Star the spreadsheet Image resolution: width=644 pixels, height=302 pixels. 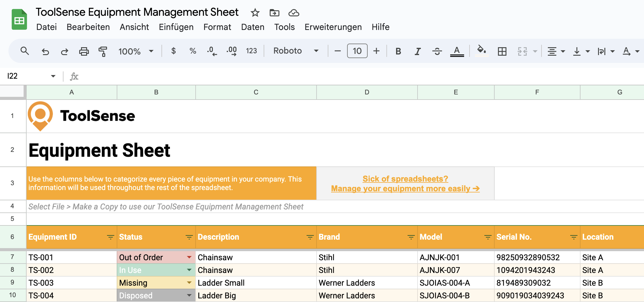[255, 13]
